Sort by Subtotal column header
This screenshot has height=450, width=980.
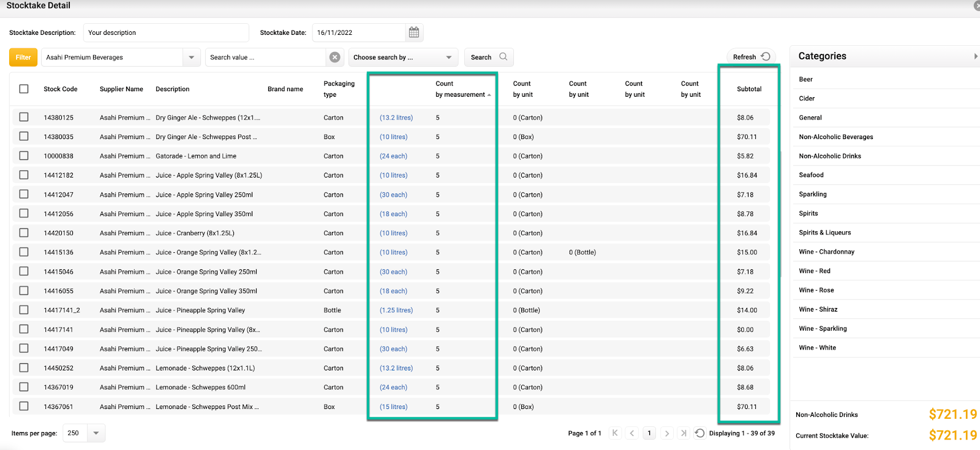click(749, 89)
